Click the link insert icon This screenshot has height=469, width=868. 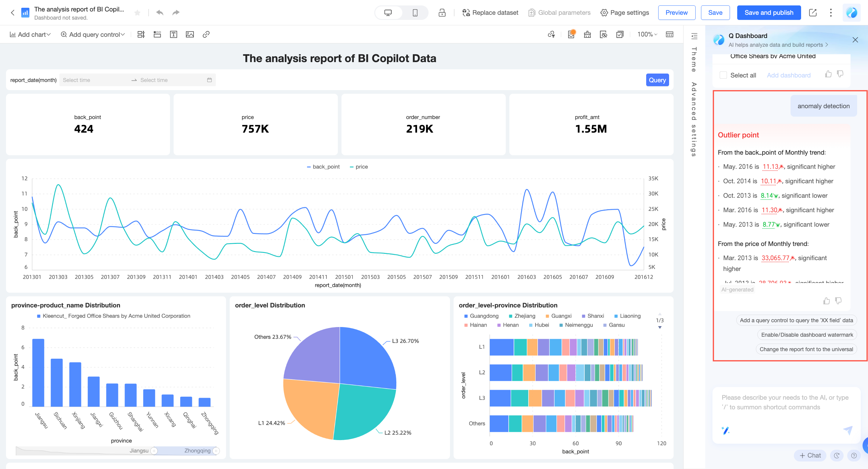coord(206,34)
